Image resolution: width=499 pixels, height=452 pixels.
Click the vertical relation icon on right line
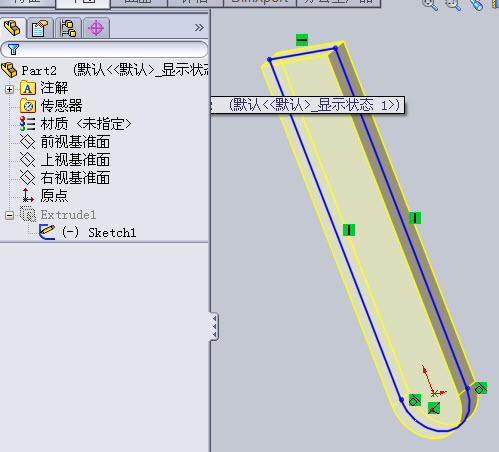point(415,218)
